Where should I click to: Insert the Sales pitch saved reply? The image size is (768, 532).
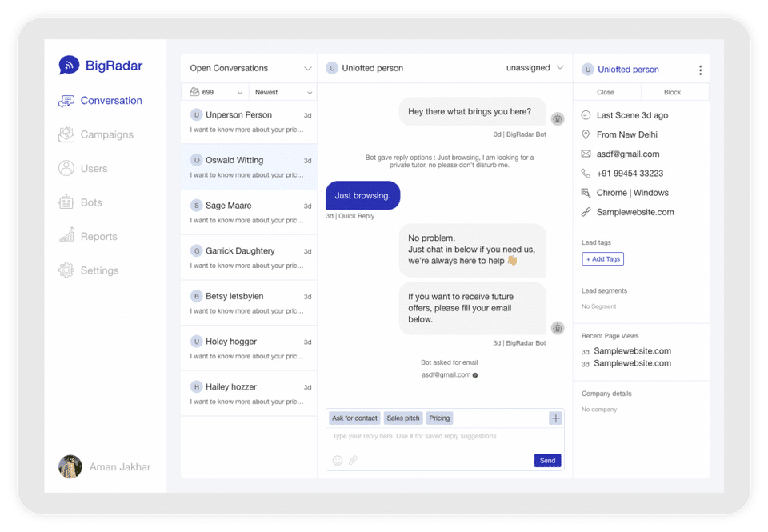[403, 418]
